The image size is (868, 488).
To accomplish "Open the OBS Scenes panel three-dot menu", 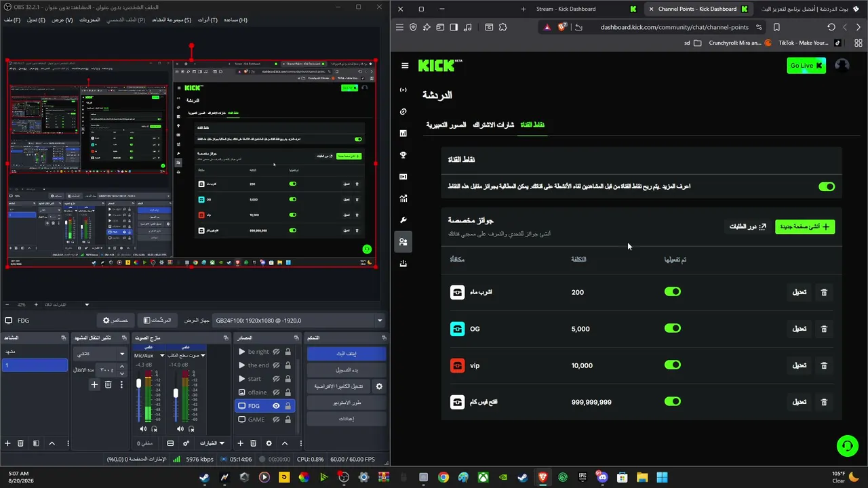I will (68, 443).
